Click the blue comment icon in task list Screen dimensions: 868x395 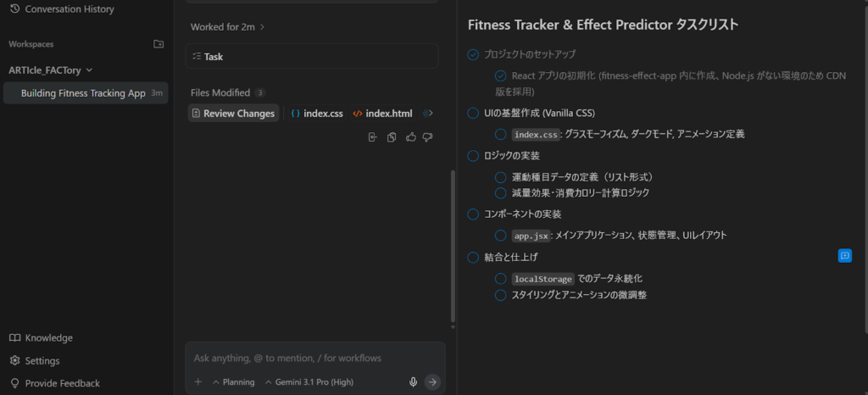[844, 255]
